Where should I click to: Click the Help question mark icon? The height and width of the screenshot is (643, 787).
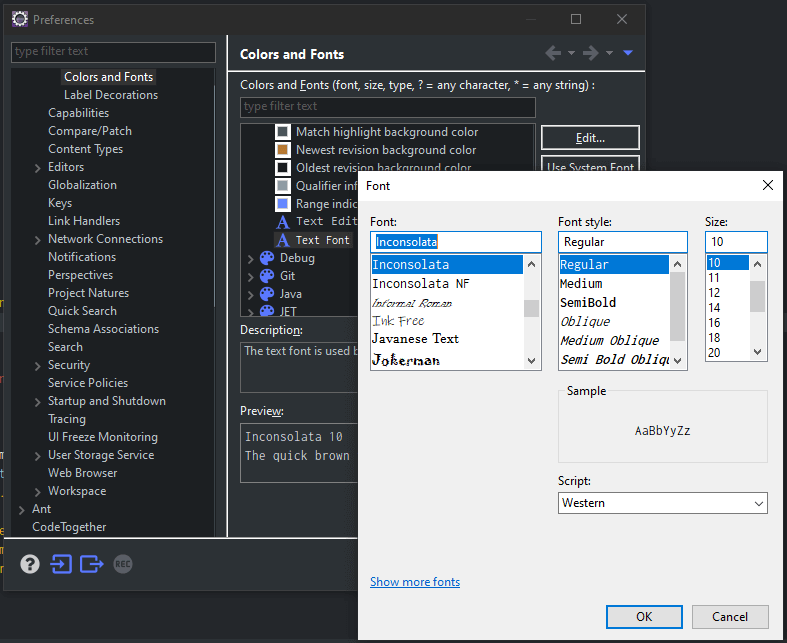click(30, 564)
